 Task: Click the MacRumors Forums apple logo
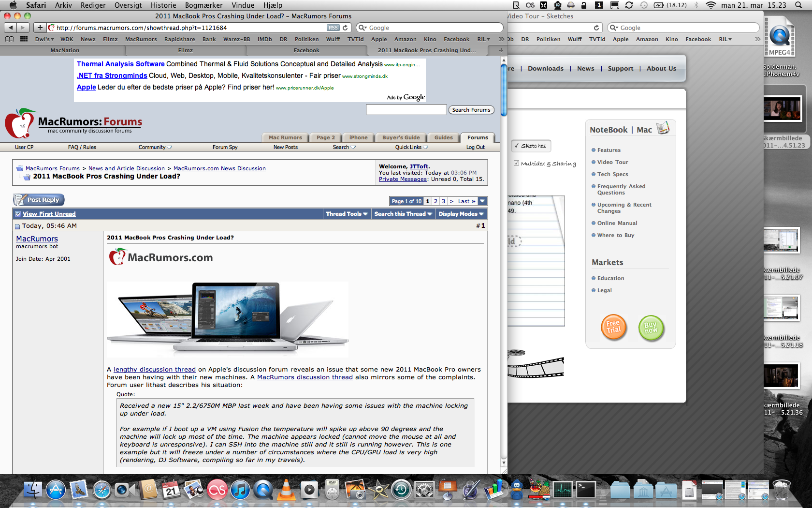(20, 123)
